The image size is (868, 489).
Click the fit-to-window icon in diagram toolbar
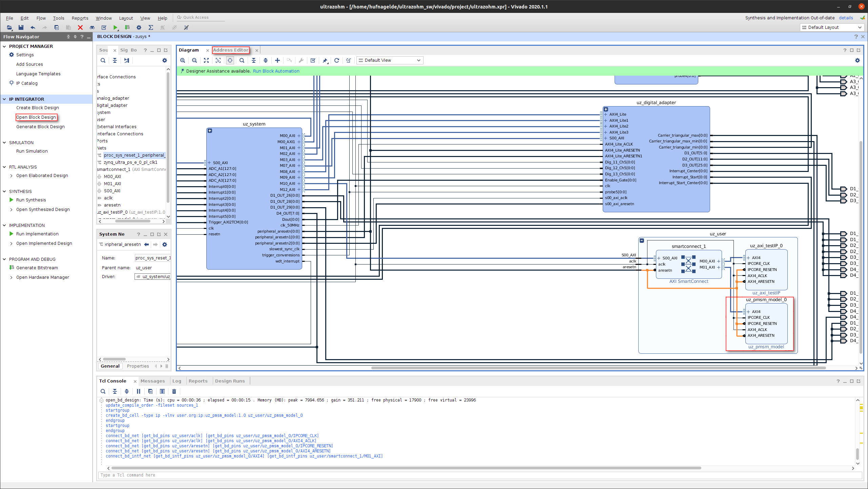(x=206, y=60)
